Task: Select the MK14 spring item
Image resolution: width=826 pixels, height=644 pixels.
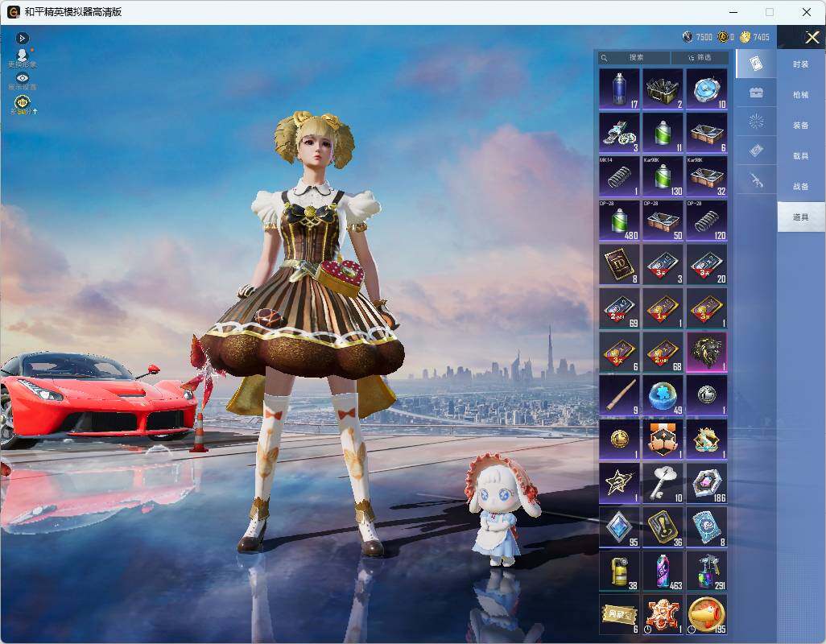Action: (620, 176)
